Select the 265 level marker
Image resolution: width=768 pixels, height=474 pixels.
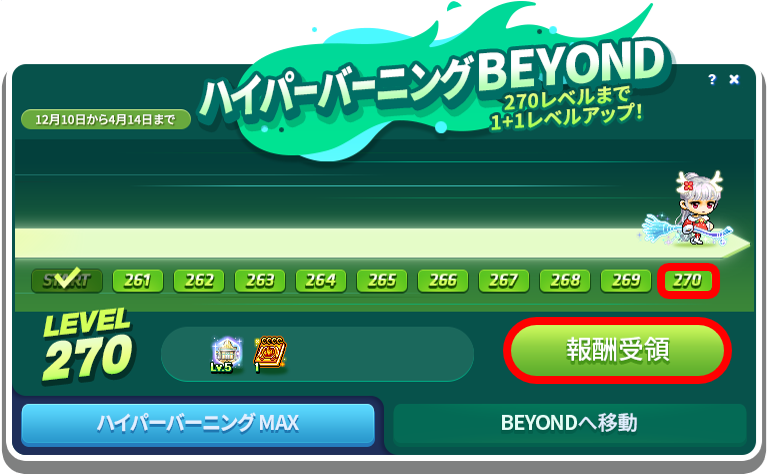(x=382, y=281)
